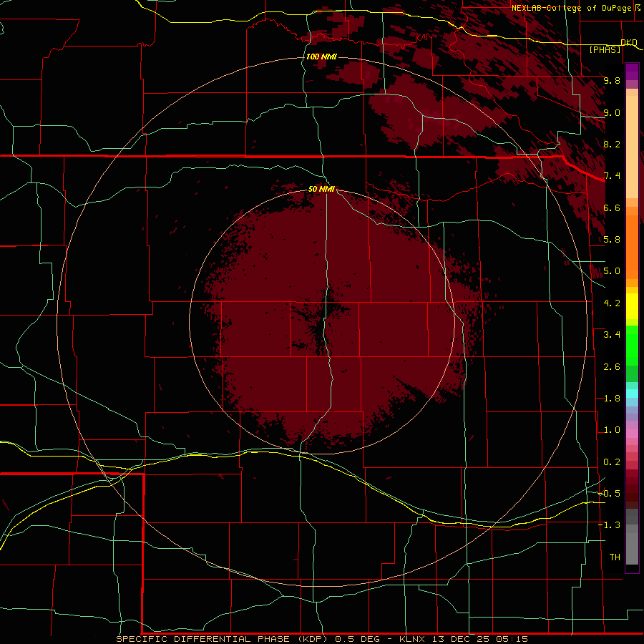Image resolution: width=644 pixels, height=644 pixels.
Task: Pick the pink swatch in the color bar
Action: [x=632, y=434]
